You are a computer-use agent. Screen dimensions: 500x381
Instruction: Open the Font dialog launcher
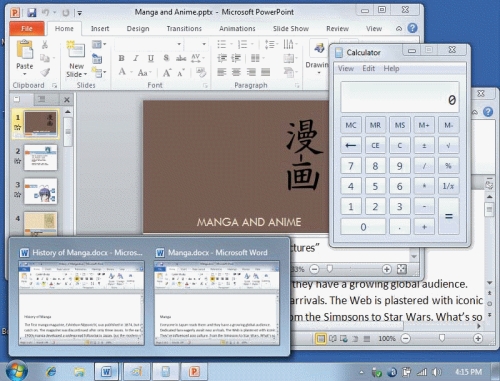[205, 86]
